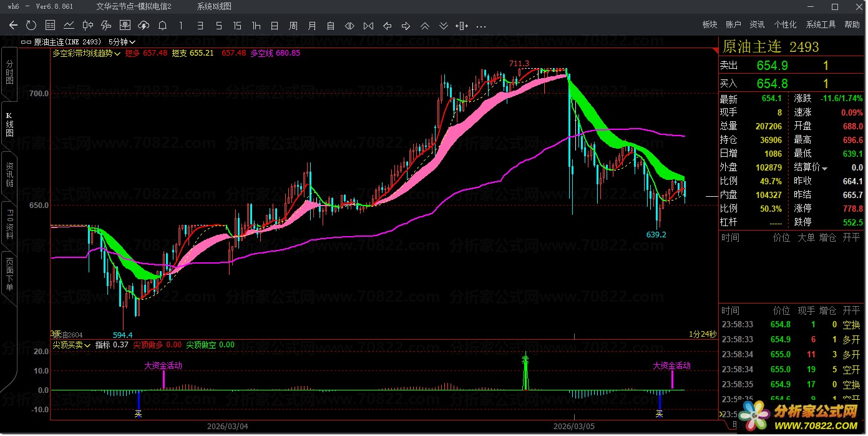
Task: Open the 板块 menu
Action: (710, 25)
